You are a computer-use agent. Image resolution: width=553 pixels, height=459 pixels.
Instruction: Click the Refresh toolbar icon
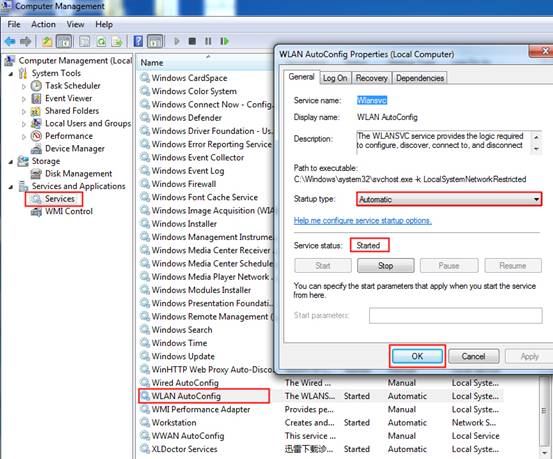[101, 42]
